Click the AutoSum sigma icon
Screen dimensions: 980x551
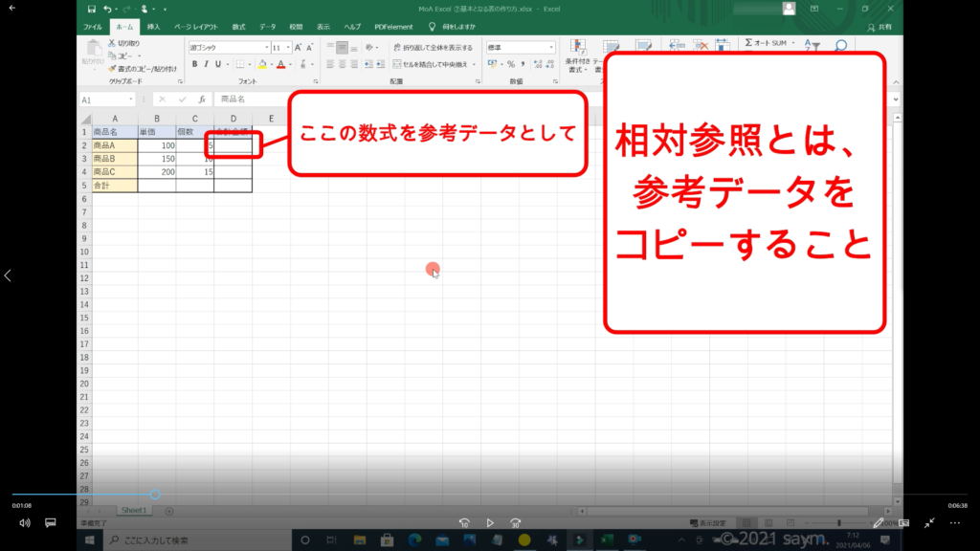pos(749,43)
